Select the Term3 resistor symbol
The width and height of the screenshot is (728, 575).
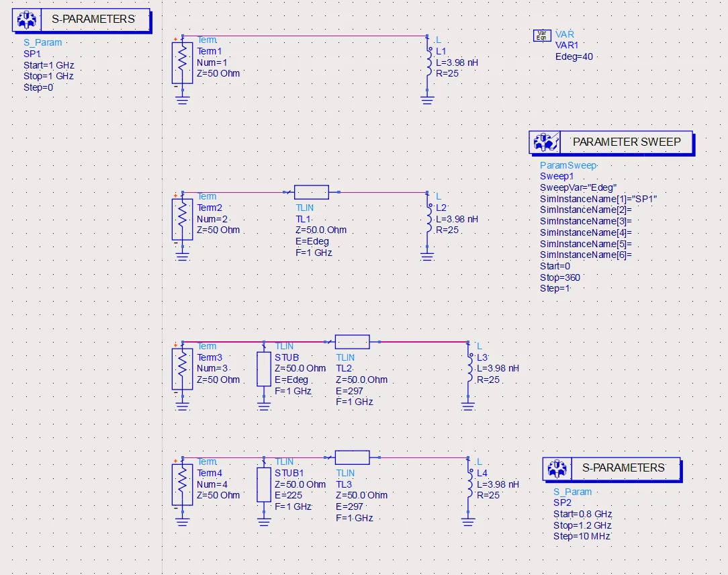pos(183,369)
